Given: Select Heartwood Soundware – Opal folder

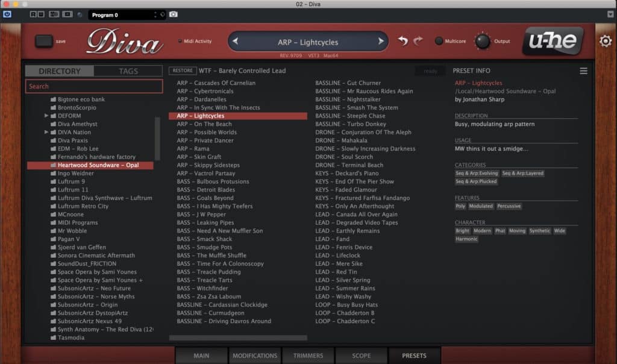Looking at the screenshot, I should pos(90,165).
